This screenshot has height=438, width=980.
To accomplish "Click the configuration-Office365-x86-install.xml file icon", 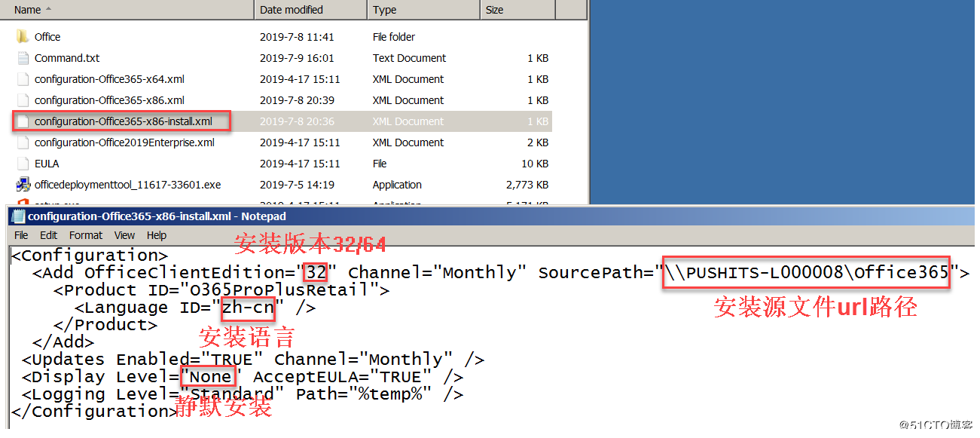I will pos(23,121).
